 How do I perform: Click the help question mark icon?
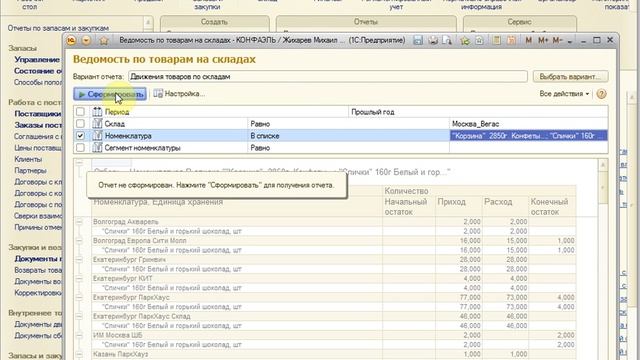(601, 94)
